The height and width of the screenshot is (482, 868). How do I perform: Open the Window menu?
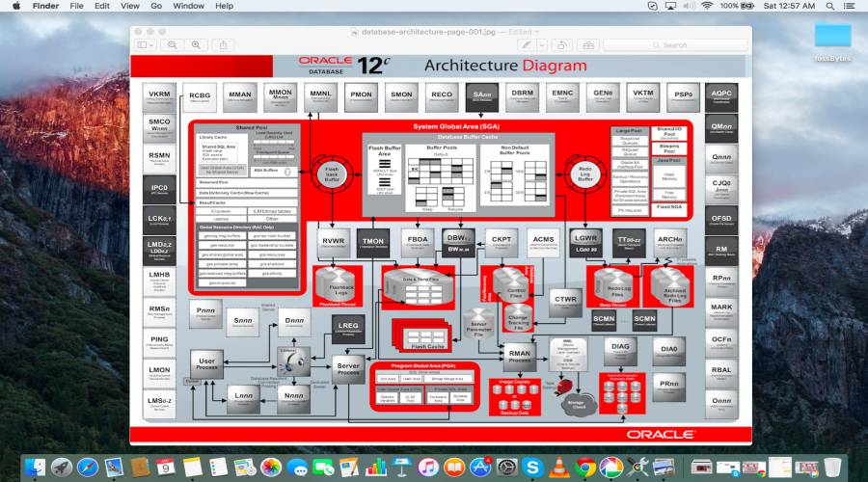tap(189, 6)
